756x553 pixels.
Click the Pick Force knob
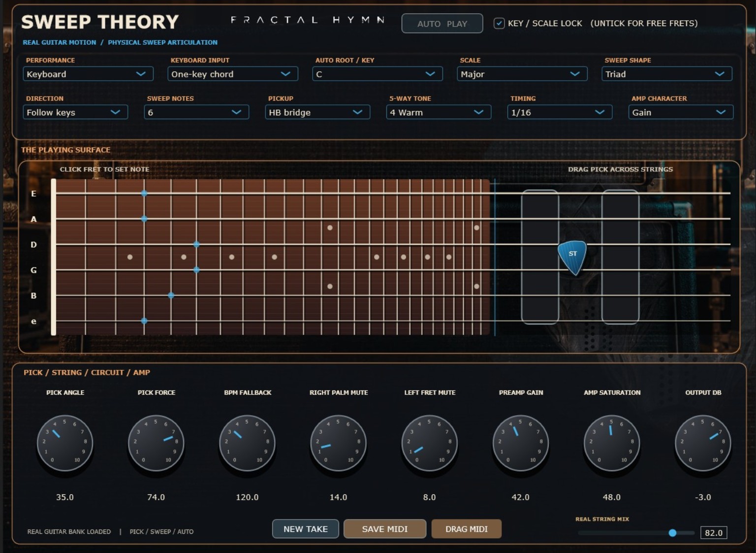click(156, 443)
